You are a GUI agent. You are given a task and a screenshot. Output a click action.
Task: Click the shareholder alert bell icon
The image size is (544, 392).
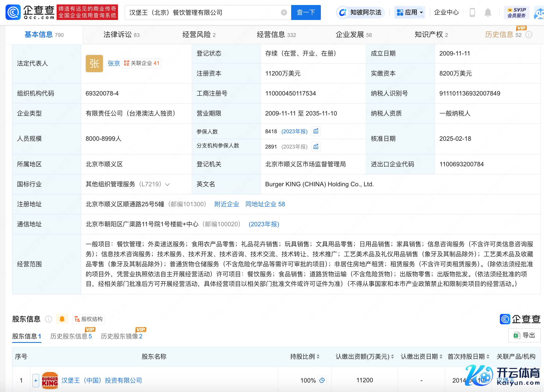coord(62,319)
